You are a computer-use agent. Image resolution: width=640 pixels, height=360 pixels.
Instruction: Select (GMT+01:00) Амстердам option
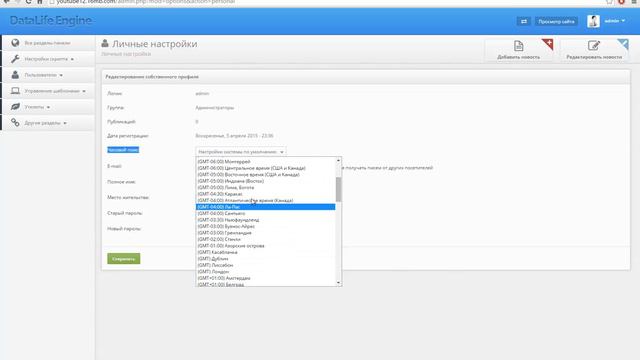[265, 278]
